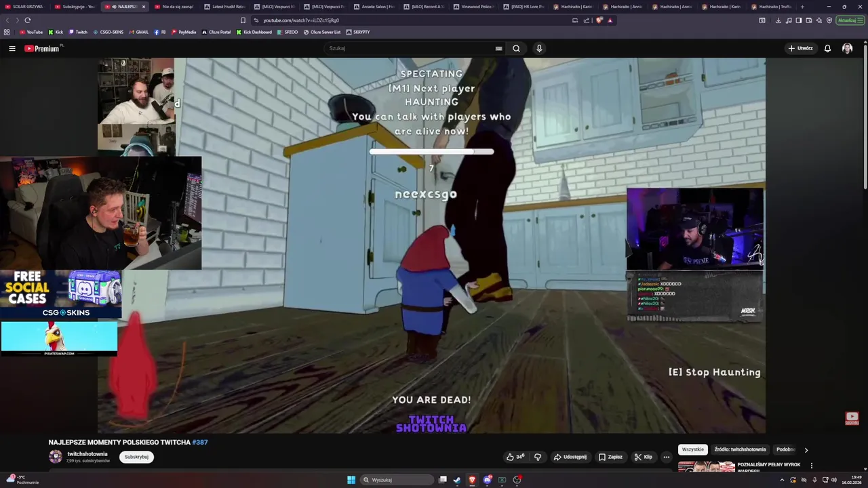Screen dimensions: 868x488
Task: Open the Utwórz create menu
Action: point(801,48)
